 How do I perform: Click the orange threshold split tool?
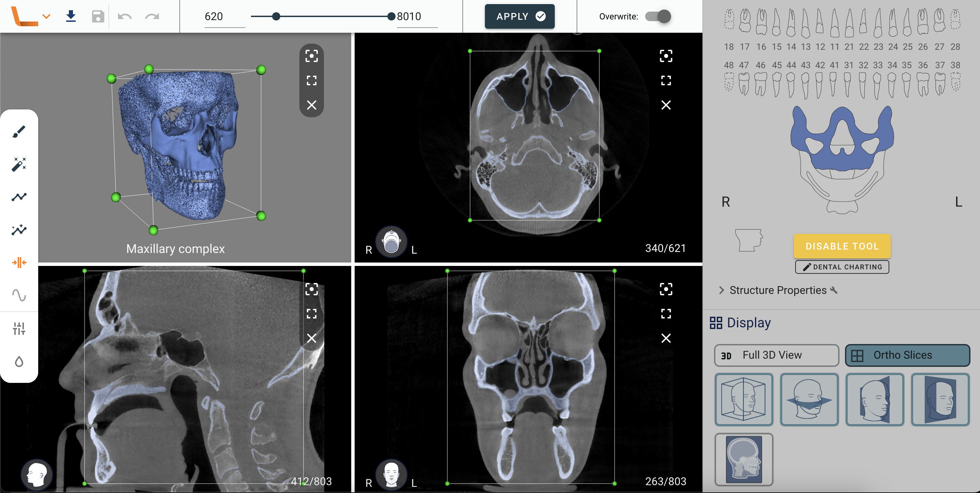pyautogui.click(x=19, y=263)
